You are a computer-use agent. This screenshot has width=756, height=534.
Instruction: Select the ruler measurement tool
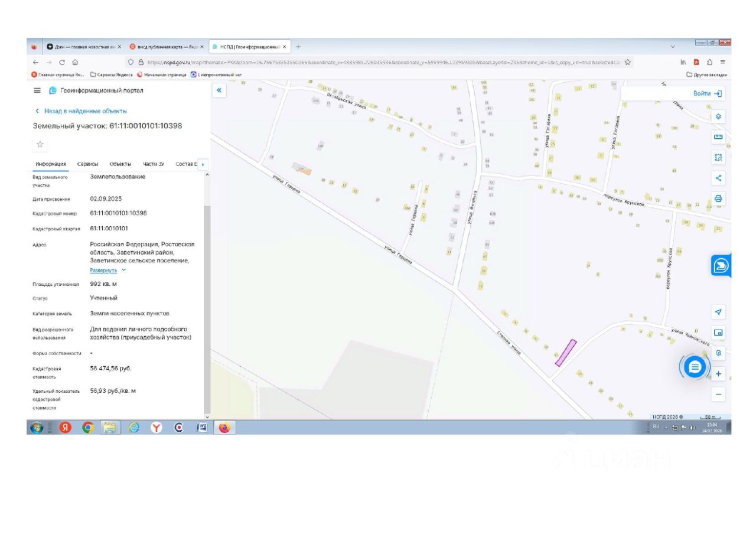[718, 137]
